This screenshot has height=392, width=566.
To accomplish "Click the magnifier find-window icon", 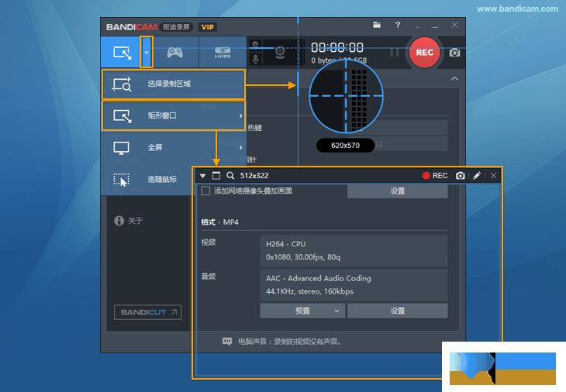I will 230,176.
